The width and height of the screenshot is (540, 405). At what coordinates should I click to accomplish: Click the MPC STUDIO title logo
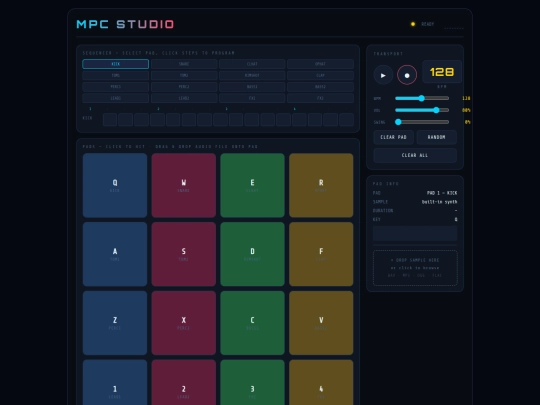125,24
